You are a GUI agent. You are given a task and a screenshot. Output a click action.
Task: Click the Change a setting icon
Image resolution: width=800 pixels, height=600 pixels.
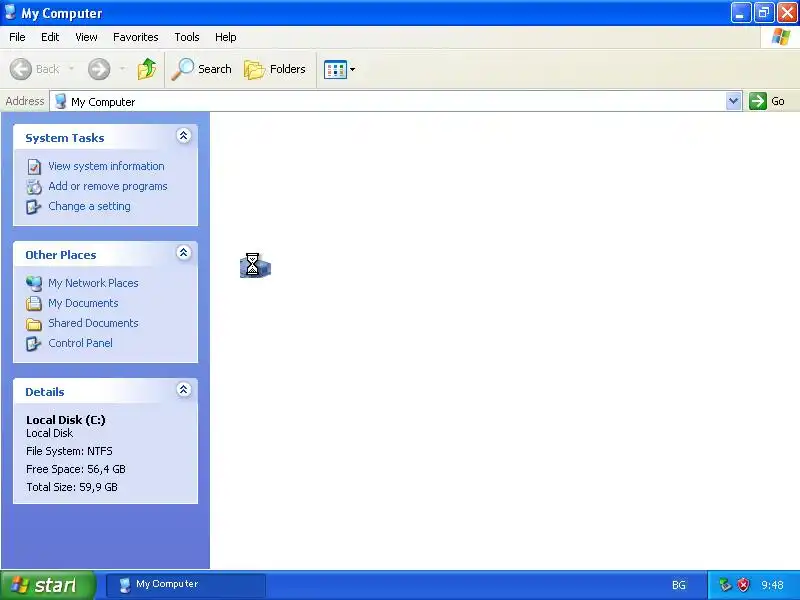pyautogui.click(x=34, y=207)
